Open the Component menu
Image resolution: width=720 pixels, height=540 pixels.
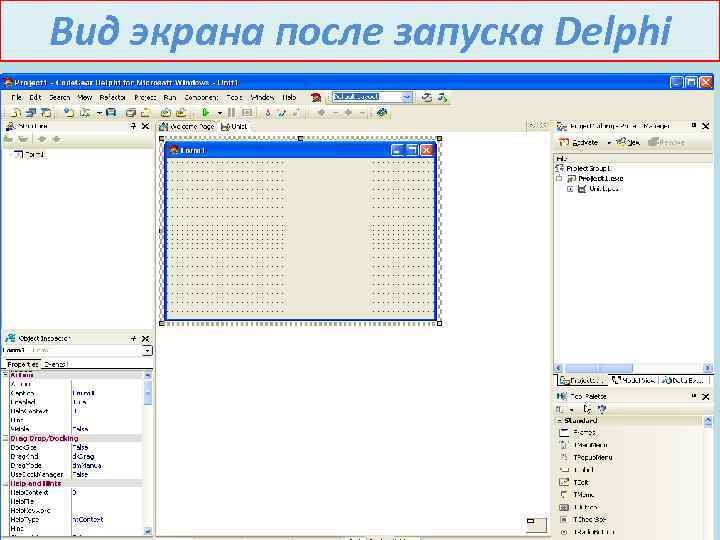point(201,97)
